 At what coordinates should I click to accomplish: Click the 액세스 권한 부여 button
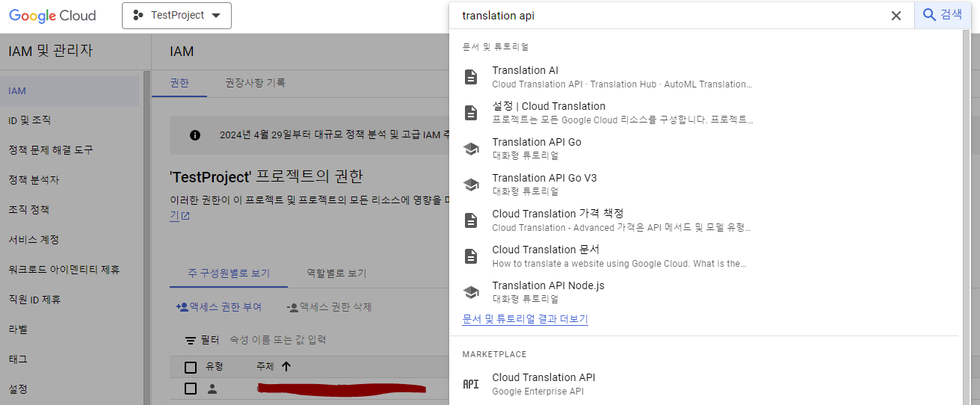pyautogui.click(x=218, y=307)
